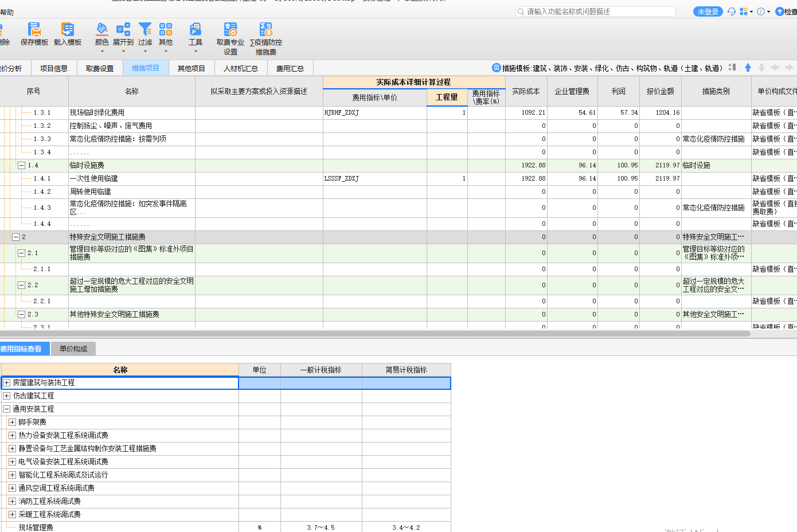Screen dimensions: 797x532
Task: Click the 措施模板 document icon
Action: [x=497, y=68]
